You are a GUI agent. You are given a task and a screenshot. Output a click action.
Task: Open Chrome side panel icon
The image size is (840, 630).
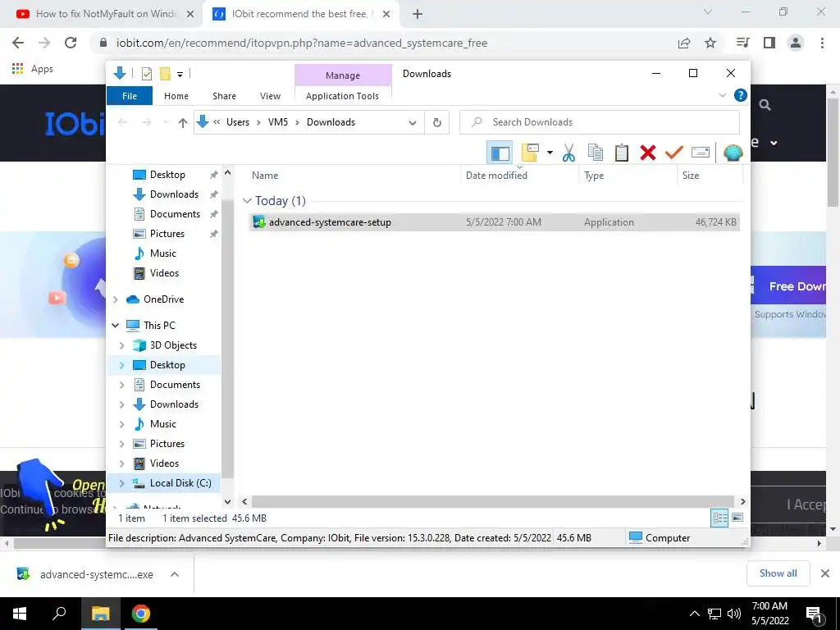(x=769, y=43)
